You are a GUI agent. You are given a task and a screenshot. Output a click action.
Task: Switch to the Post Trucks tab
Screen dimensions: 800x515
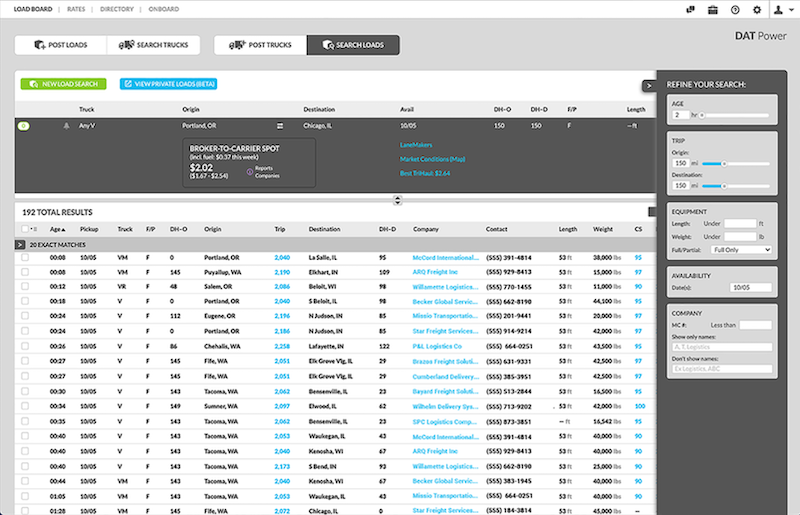pyautogui.click(x=260, y=45)
